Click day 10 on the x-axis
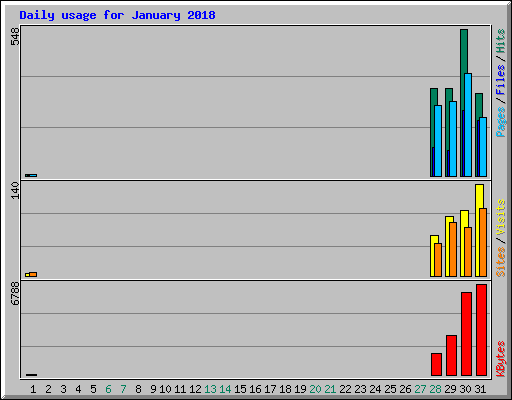The width and height of the screenshot is (512, 400). [x=165, y=389]
